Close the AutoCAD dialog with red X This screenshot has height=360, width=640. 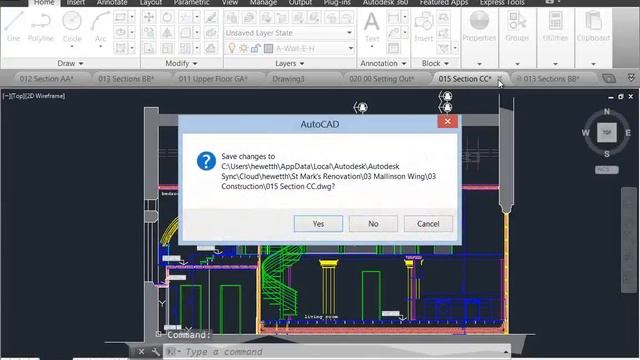(x=448, y=121)
